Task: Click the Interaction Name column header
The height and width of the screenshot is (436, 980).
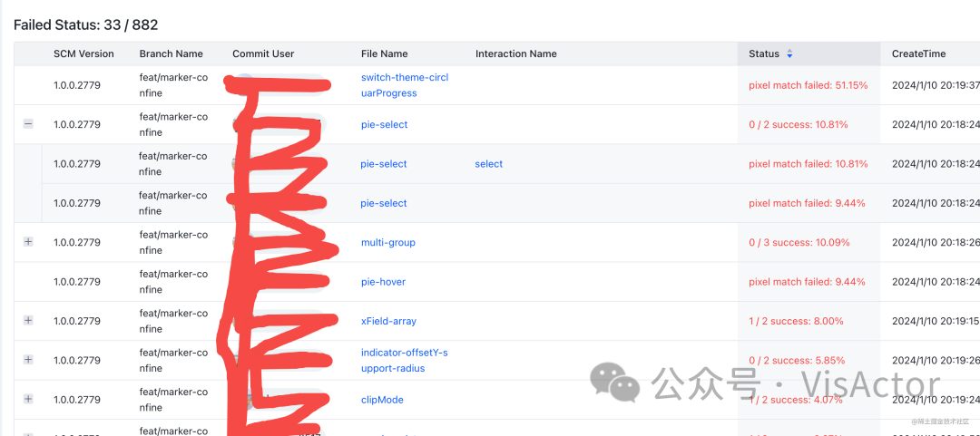Action: (x=516, y=53)
